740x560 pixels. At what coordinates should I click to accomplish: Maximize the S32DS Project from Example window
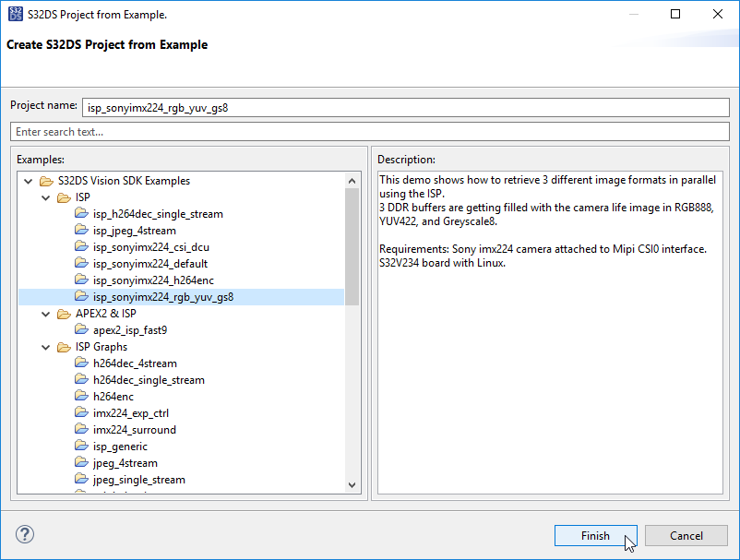click(x=675, y=14)
